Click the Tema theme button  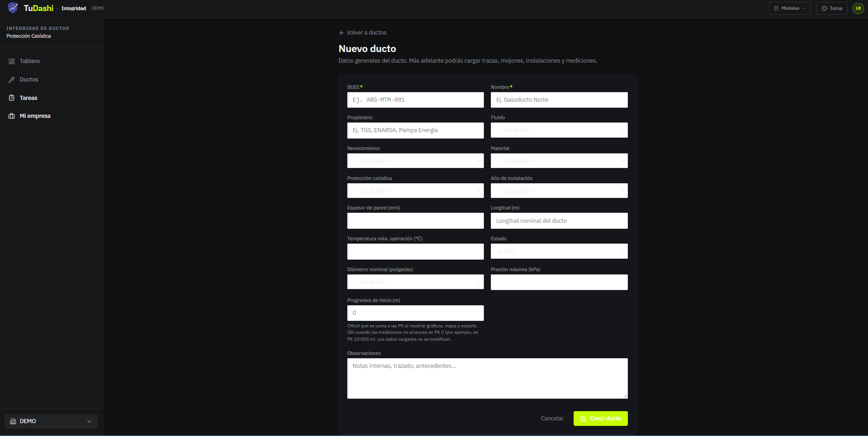832,8
